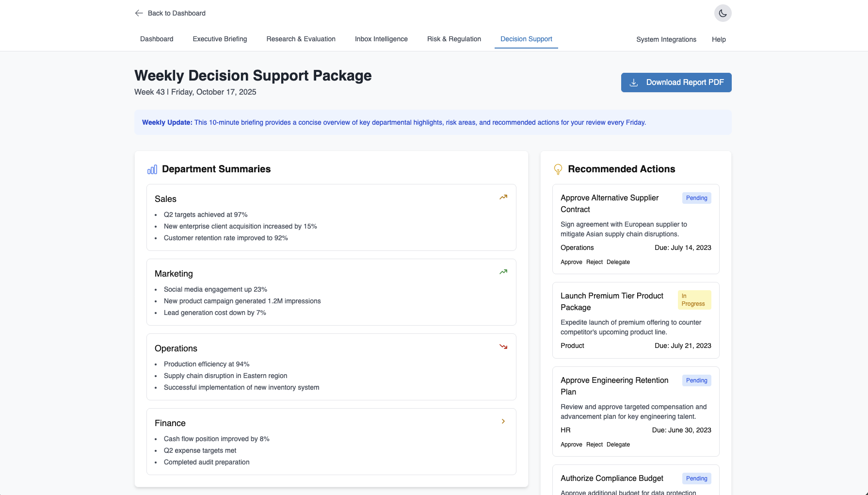Screen dimensions: 868x495
Task: Open the Pending status badge on Approve Alternative Supplier Contract
Action: 696,198
